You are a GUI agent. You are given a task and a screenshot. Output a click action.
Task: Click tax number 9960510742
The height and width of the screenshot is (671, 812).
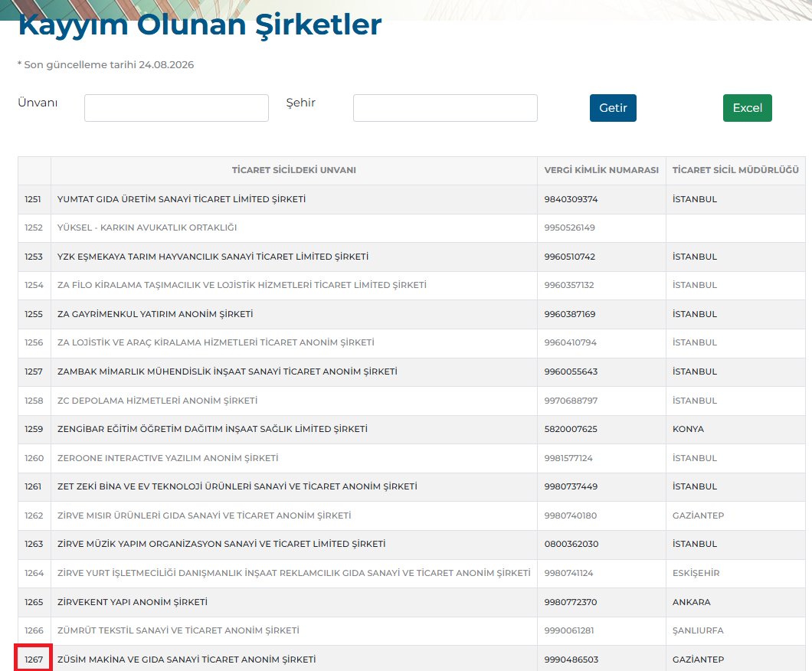(570, 257)
